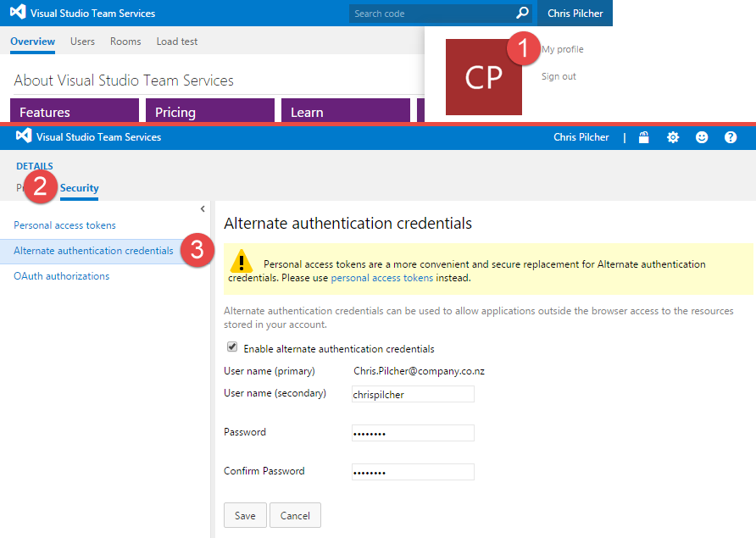756x538 pixels.
Task: Collapse the left pane with the chevron
Action: click(203, 208)
